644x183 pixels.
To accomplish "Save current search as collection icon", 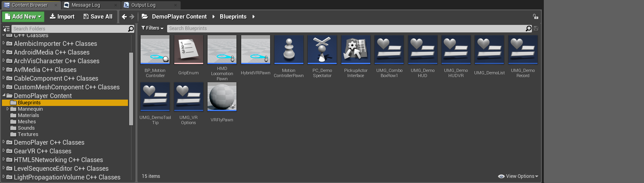I will (x=536, y=28).
